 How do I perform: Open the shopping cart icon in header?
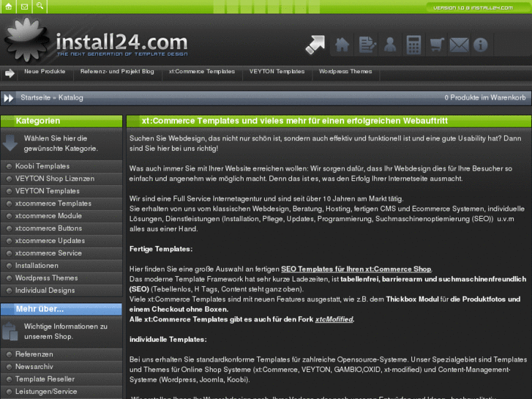pos(437,45)
